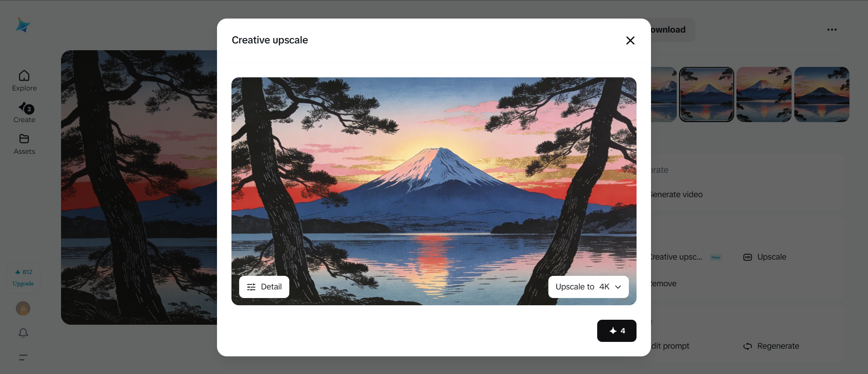Select the last Fuji thumbnail variation
868x374 pixels.
click(821, 95)
